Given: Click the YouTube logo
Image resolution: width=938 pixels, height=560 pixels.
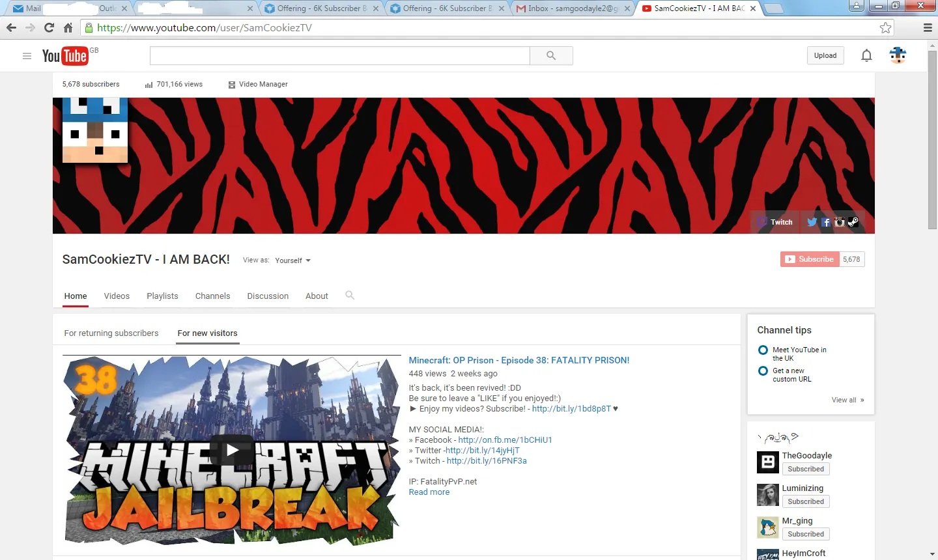Looking at the screenshot, I should [65, 56].
